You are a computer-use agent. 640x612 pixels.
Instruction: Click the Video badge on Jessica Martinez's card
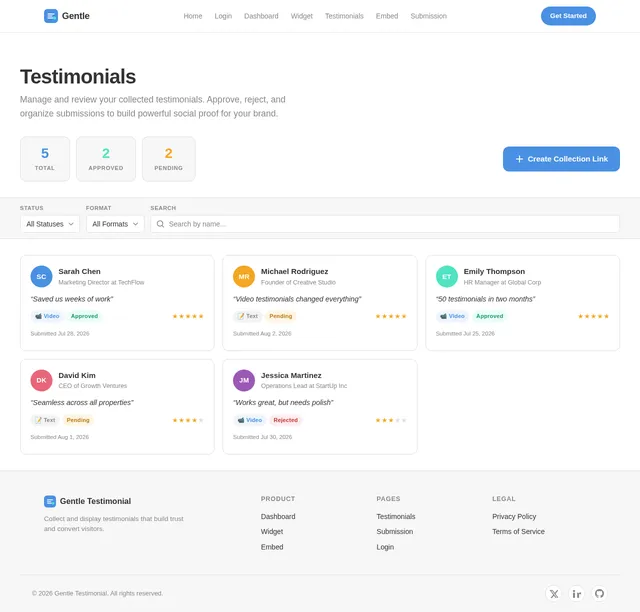[250, 420]
